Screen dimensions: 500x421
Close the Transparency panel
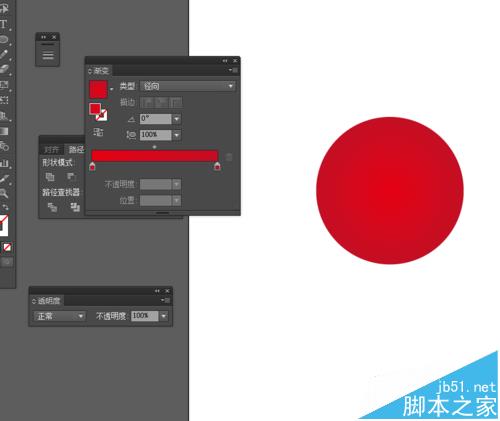(x=167, y=291)
